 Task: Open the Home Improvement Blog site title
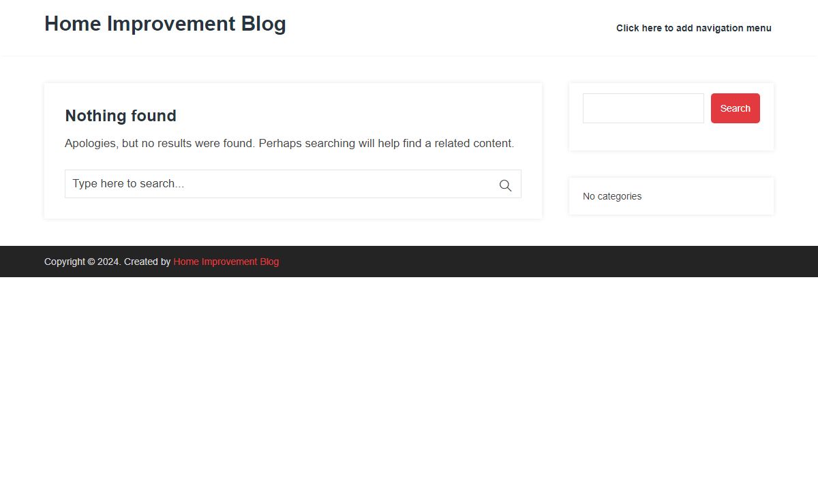point(165,24)
